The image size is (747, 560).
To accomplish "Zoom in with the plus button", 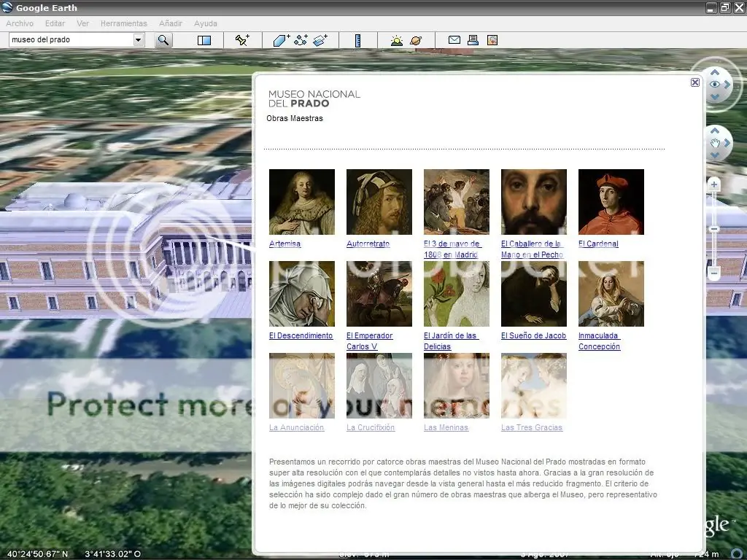I will (713, 184).
